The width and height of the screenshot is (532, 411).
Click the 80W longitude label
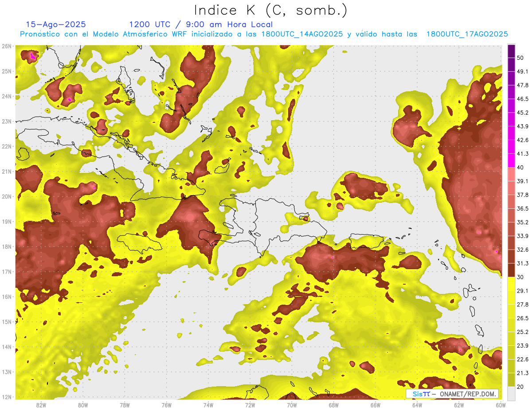pyautogui.click(x=83, y=405)
